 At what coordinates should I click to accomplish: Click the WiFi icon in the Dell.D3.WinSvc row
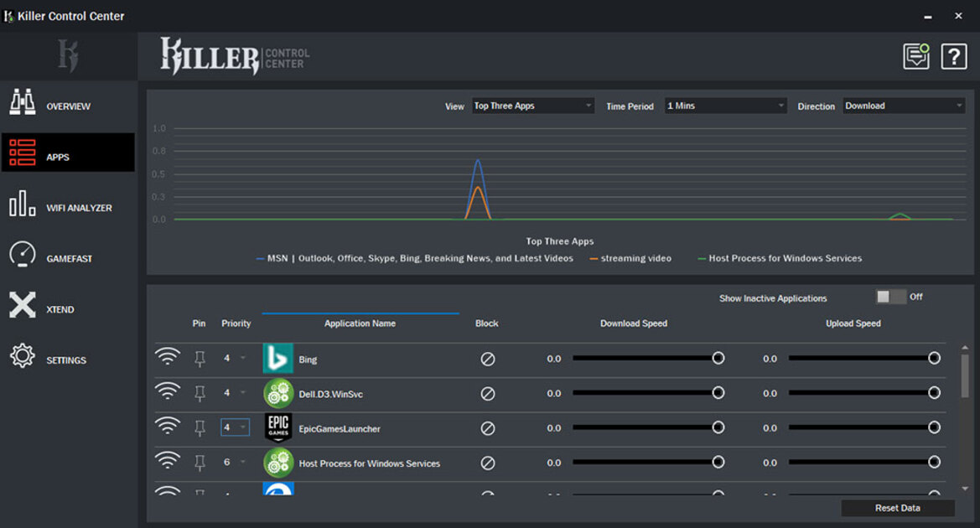click(168, 391)
